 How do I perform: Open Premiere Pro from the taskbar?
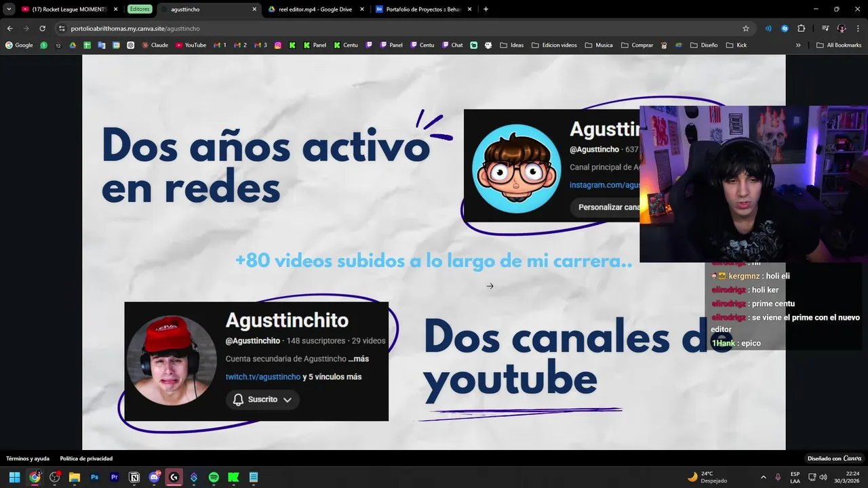pos(115,477)
